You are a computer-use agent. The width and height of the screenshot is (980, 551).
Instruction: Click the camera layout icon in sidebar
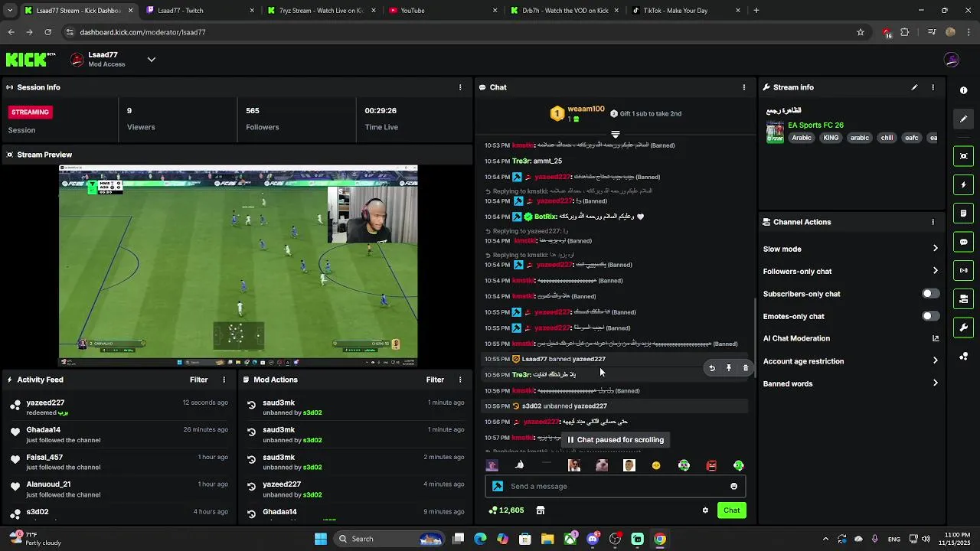pos(963,299)
